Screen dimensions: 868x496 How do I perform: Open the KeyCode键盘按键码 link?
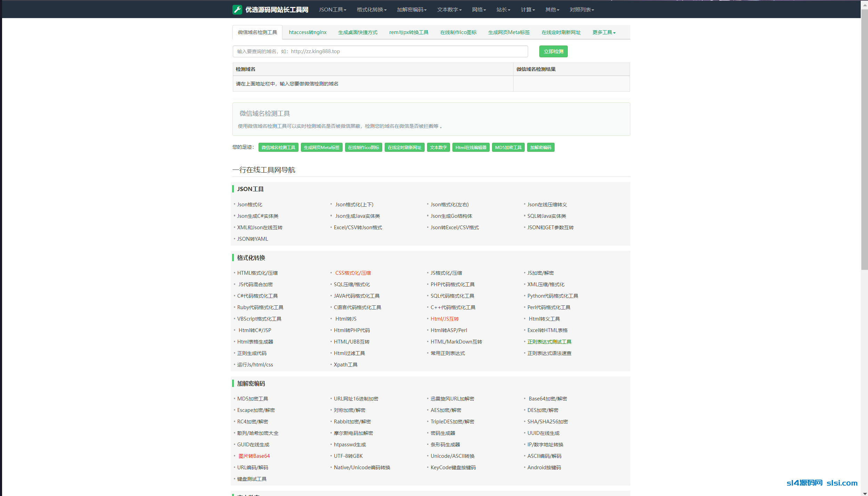(453, 468)
